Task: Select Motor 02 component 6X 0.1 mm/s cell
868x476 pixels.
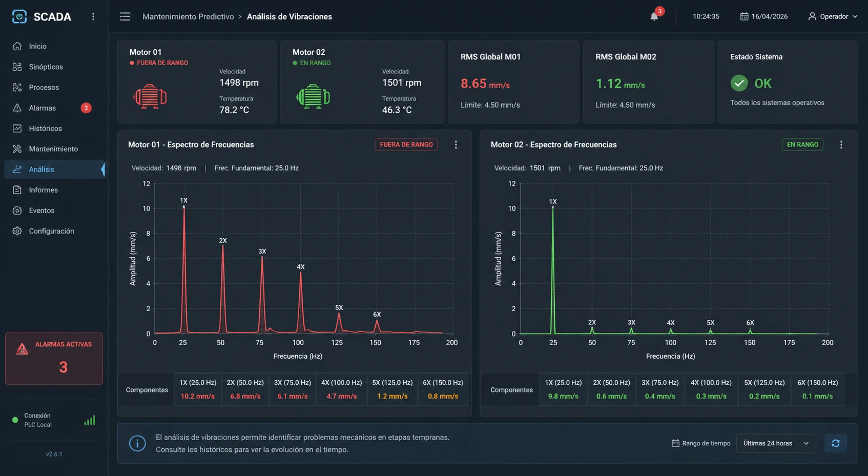Action: click(817, 389)
